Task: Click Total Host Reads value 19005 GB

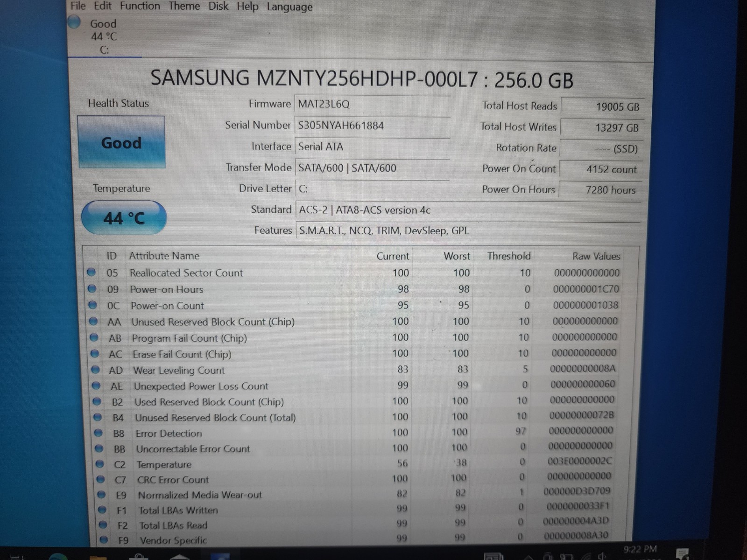Action: [602, 106]
